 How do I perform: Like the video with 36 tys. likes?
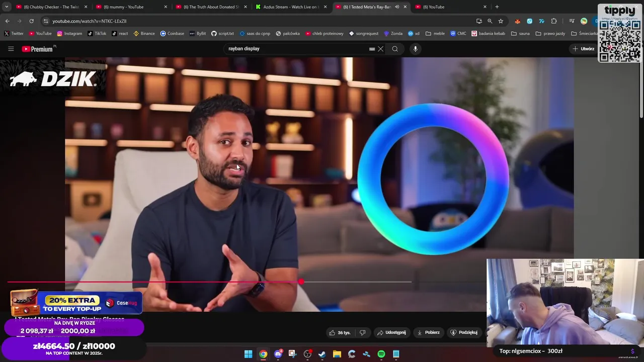[340, 332]
